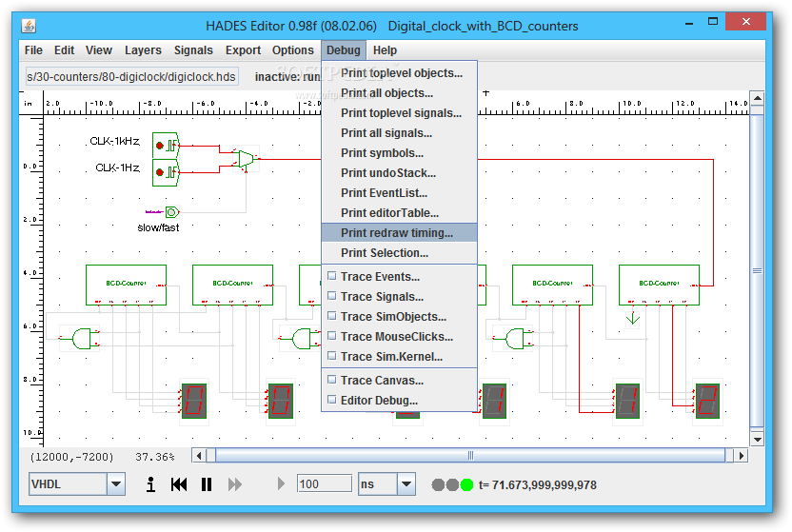The width and height of the screenshot is (792, 532).
Task: Choose Print toplevel signals
Action: (x=400, y=113)
